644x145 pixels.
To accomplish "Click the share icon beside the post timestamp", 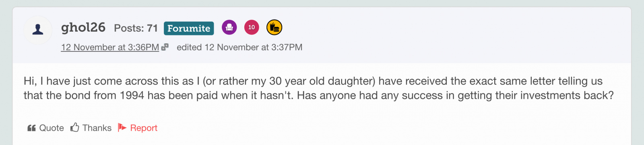I will [165, 47].
